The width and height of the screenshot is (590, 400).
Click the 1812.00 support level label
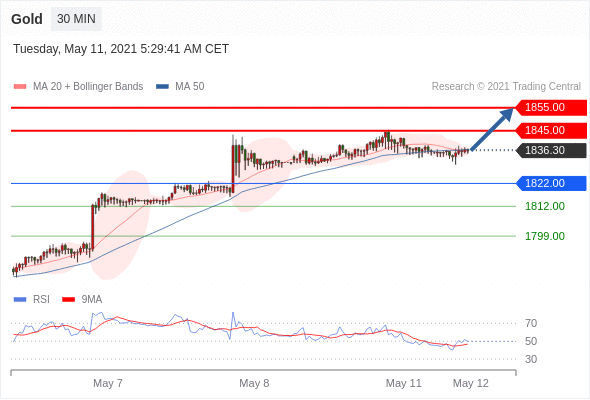point(545,206)
